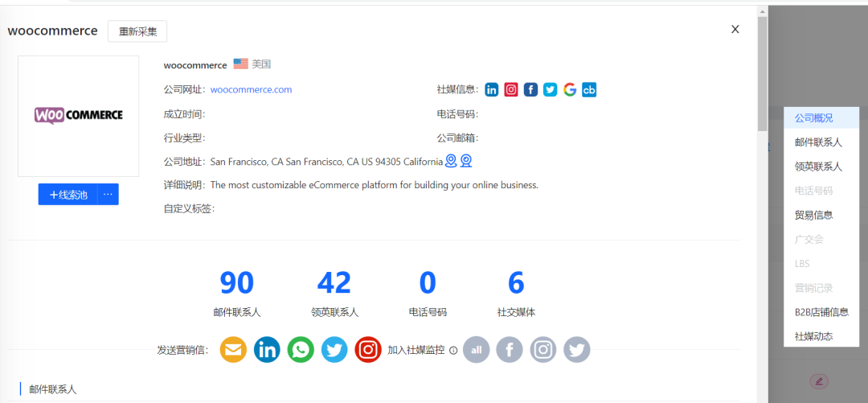
Task: Select 营销记录 in the side menu
Action: pyautogui.click(x=821, y=288)
